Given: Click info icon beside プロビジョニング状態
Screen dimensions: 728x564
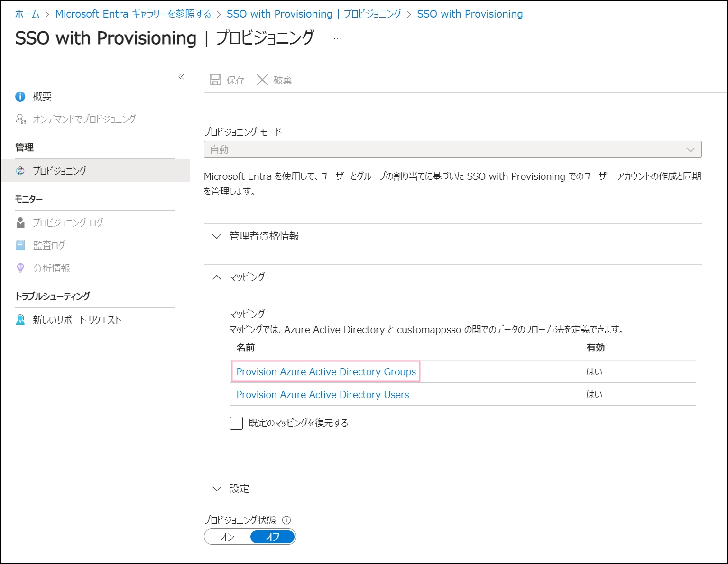Looking at the screenshot, I should tap(286, 520).
